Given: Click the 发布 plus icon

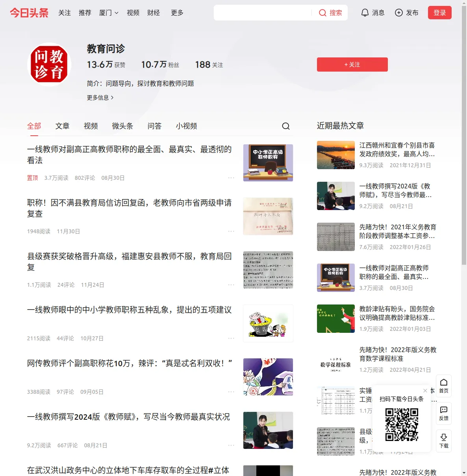Looking at the screenshot, I should pyautogui.click(x=399, y=13).
